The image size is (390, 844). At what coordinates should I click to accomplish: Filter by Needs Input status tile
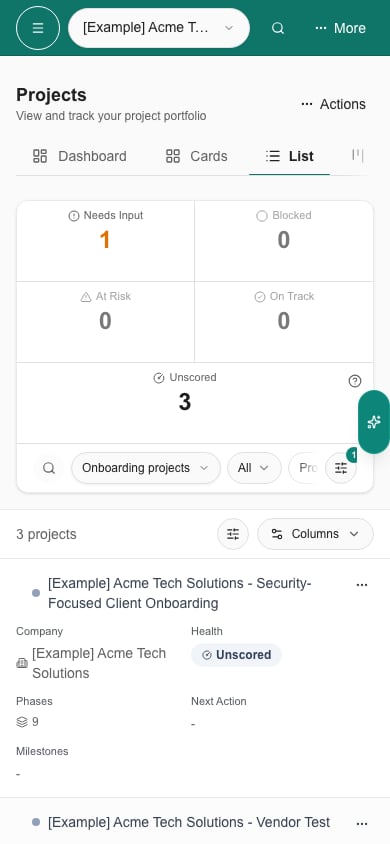click(105, 241)
